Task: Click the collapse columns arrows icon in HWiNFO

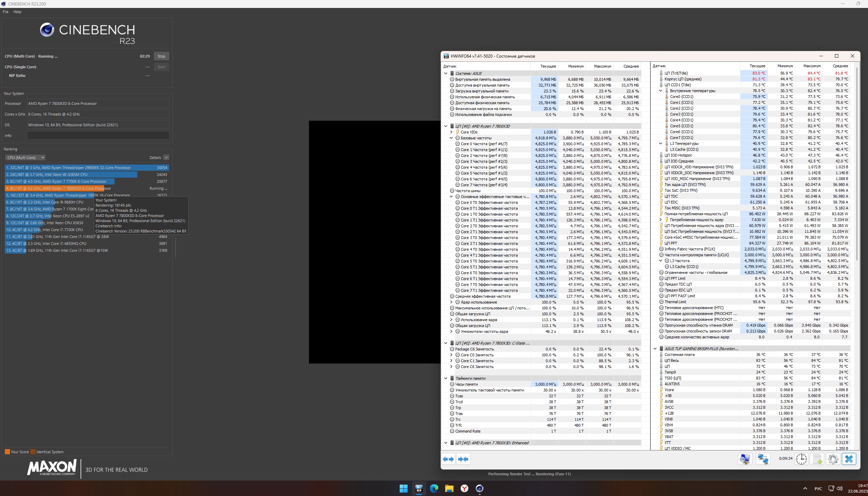Action: [463, 459]
